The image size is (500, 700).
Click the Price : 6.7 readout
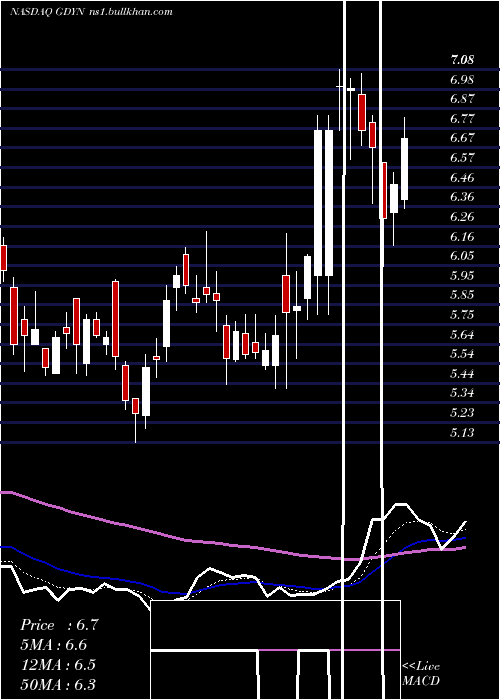pos(59,625)
